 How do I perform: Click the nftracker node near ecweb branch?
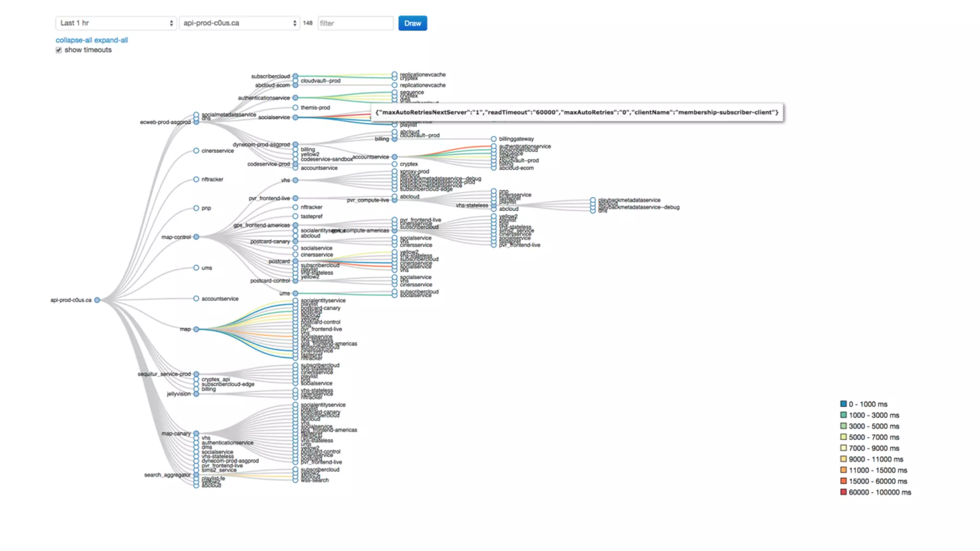[x=196, y=179]
